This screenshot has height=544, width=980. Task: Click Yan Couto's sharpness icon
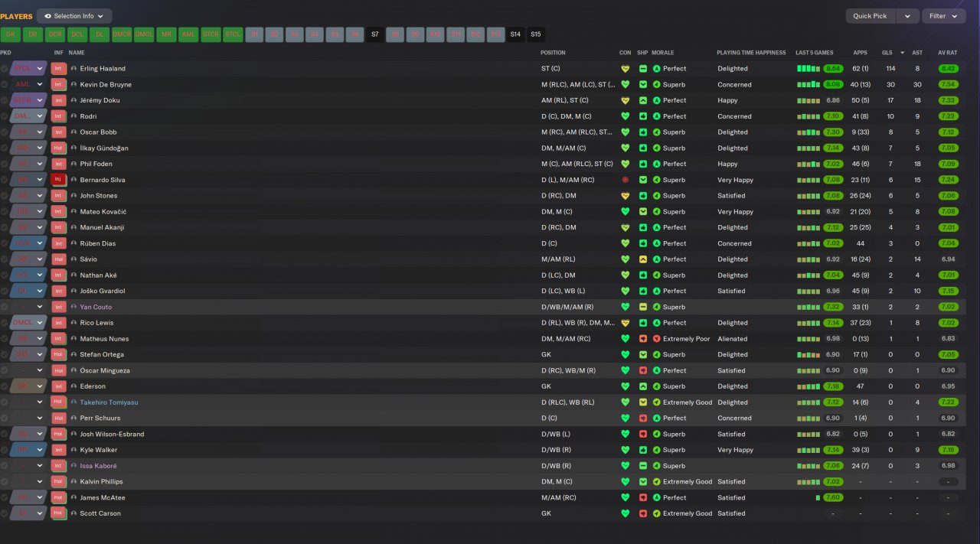(643, 307)
